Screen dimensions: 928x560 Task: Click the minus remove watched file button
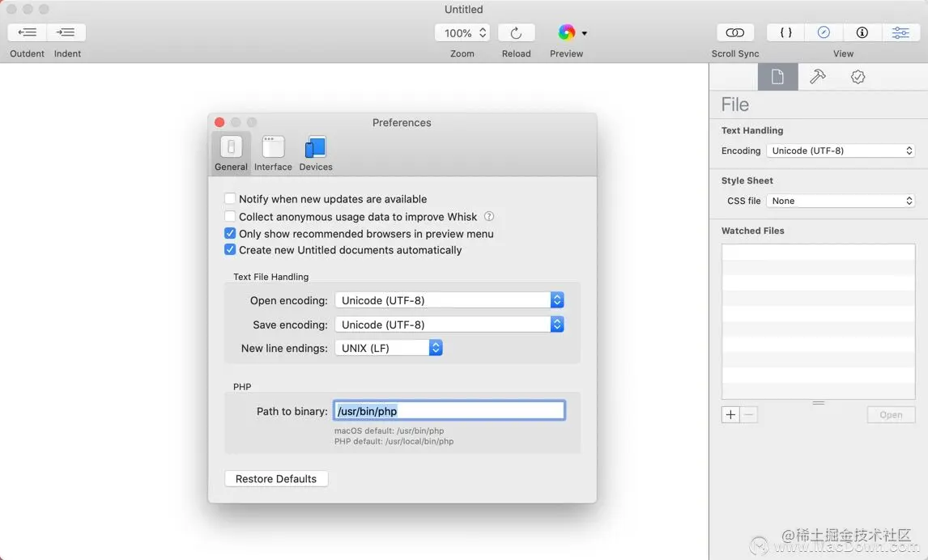click(749, 415)
